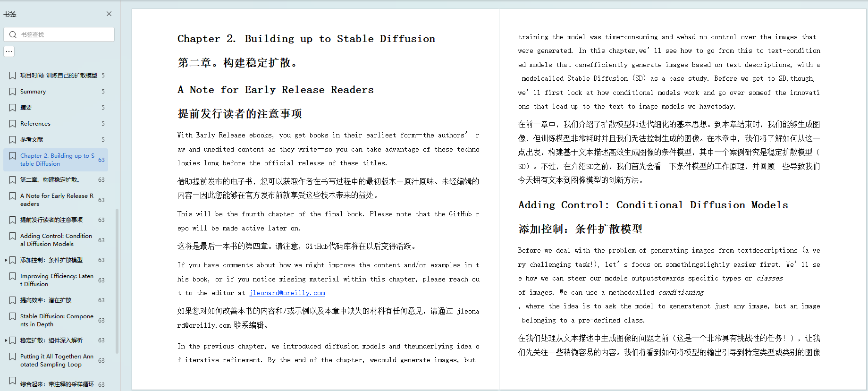Click bookmark icon beside A Note for Early Release Readers

(13, 196)
